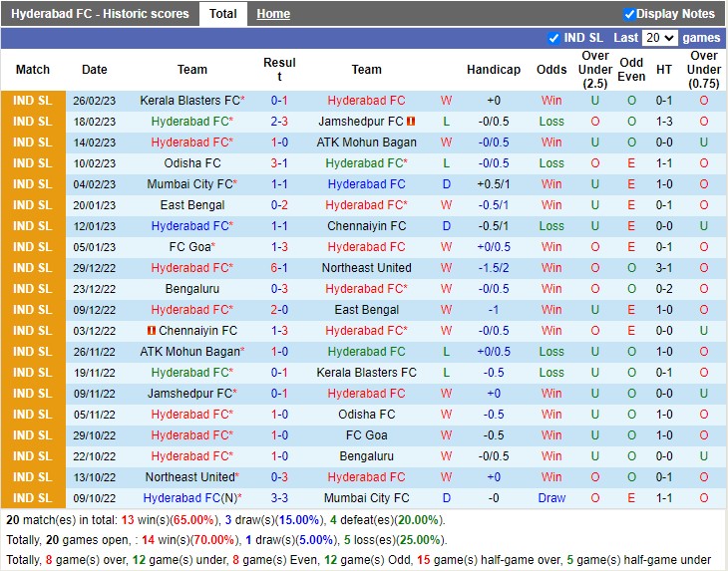Open the Northeast United team in 29/12/22 row
Screen dimensions: 728x571
click(x=366, y=268)
